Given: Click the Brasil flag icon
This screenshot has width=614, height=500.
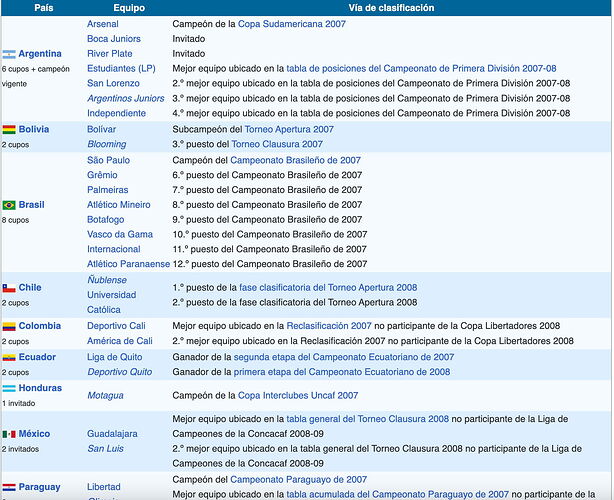Looking at the screenshot, I should point(9,205).
